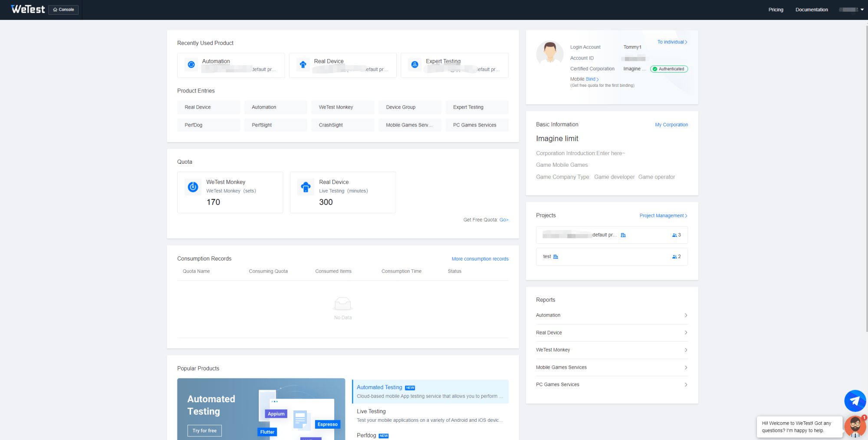Open PerfDog product entry

pos(208,125)
